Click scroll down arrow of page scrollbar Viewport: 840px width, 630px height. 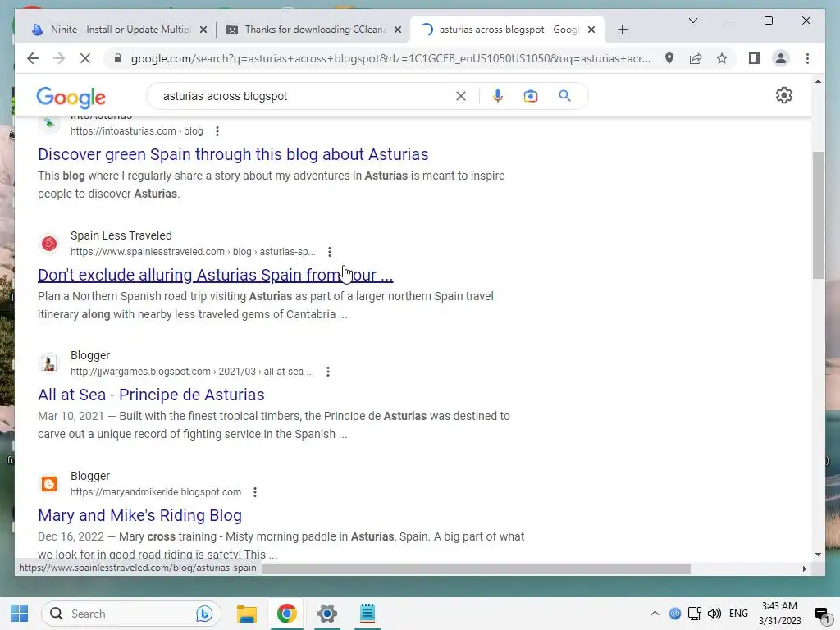pos(818,555)
